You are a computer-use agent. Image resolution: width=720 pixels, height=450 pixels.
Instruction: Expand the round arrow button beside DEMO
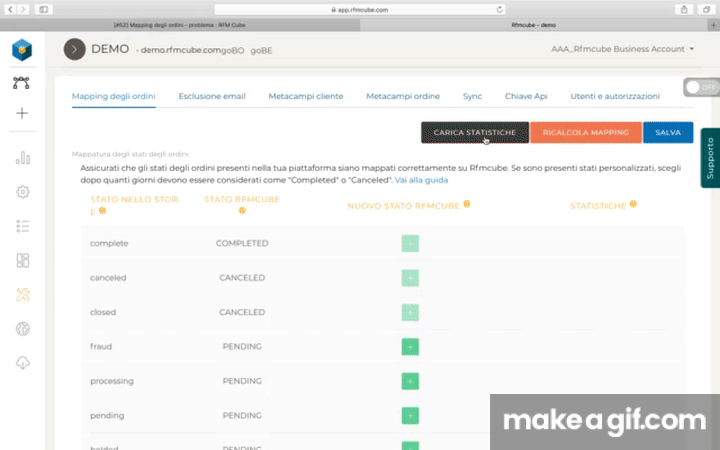coord(74,49)
